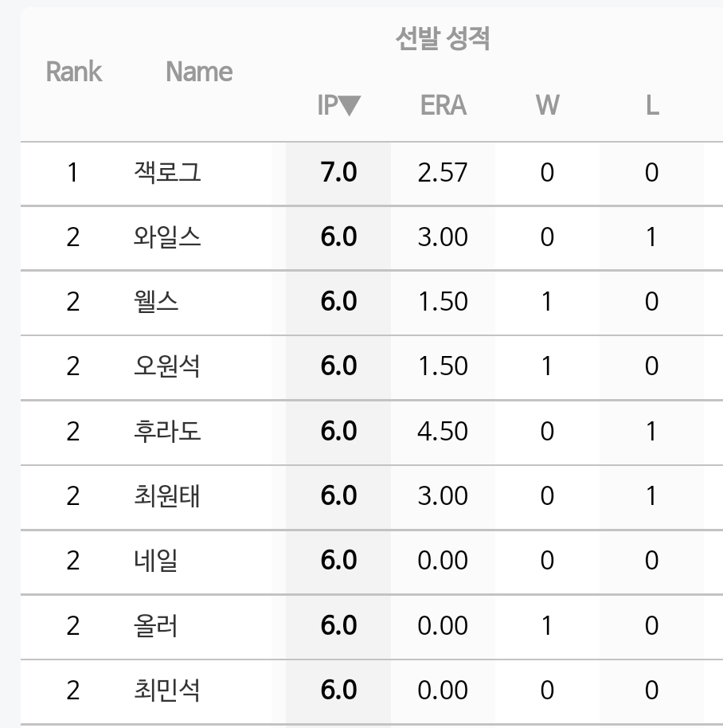The height and width of the screenshot is (728, 723).
Task: Open player 잭로그 profile link
Action: click(x=167, y=172)
